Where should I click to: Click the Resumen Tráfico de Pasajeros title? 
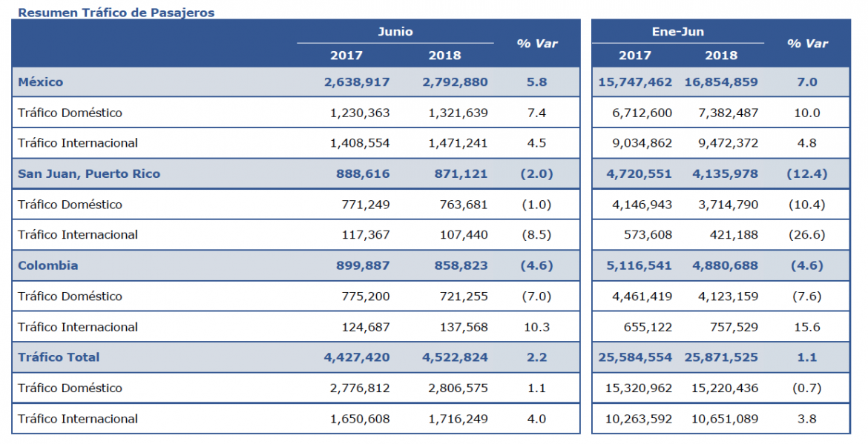click(116, 12)
